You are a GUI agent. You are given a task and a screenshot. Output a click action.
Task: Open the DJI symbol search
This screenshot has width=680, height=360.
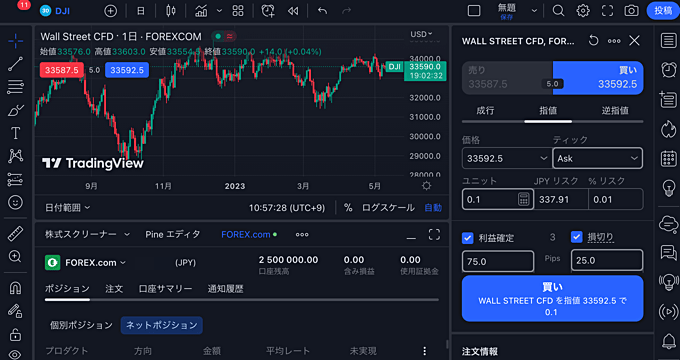[55, 11]
